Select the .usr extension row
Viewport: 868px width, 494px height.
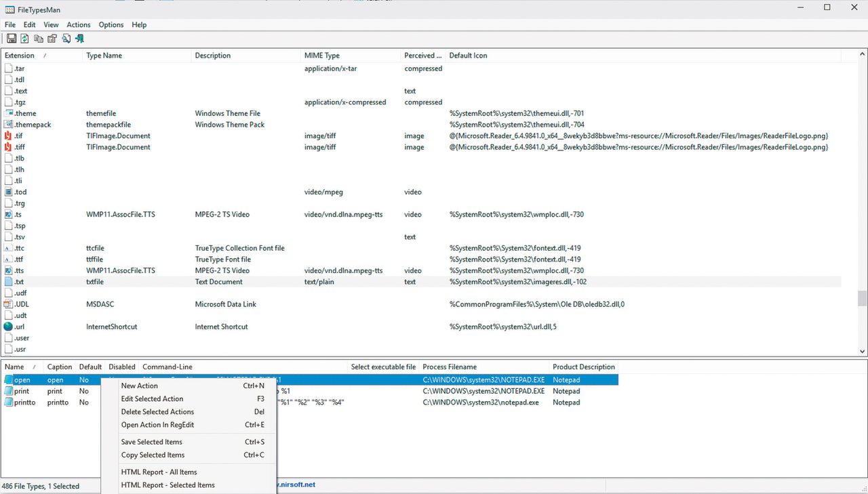tap(420, 349)
